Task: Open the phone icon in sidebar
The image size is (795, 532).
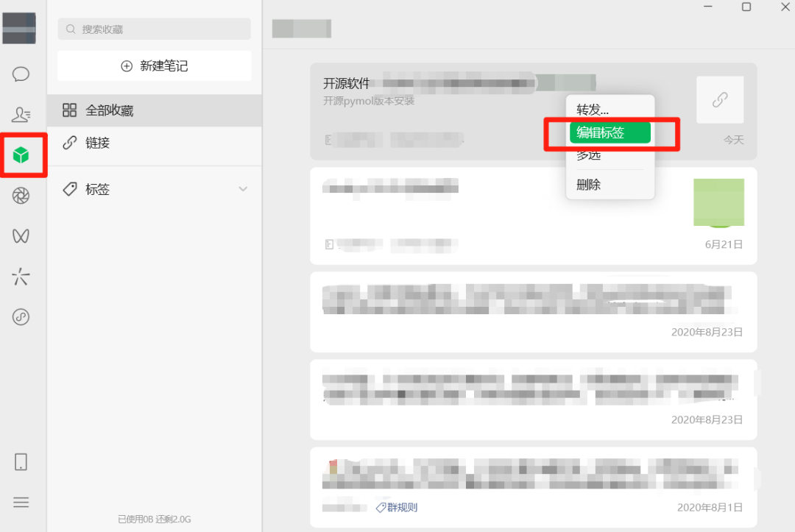Action: (x=21, y=462)
